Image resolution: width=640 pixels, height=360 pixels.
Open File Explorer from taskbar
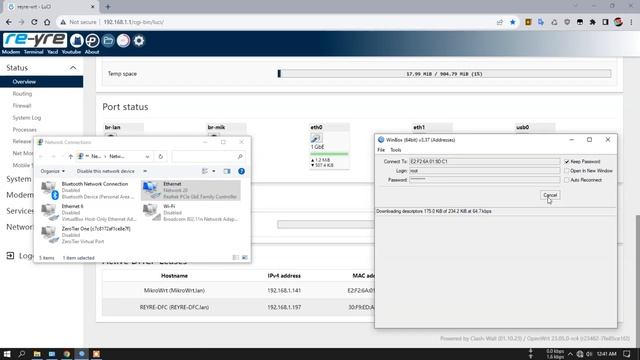coord(37,354)
